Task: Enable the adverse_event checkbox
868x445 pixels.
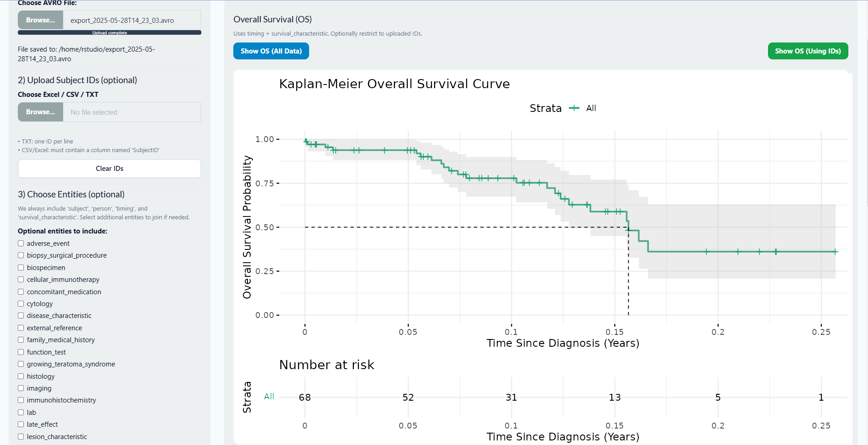Action: coord(21,244)
